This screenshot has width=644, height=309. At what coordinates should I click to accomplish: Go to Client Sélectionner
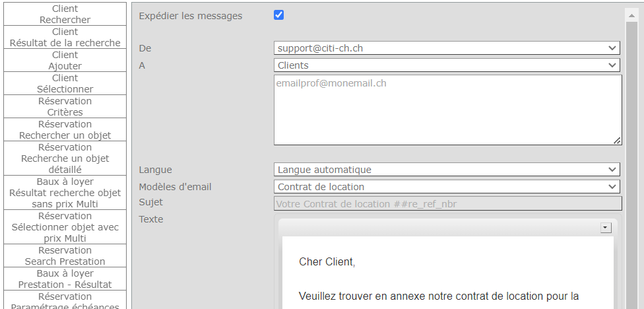(x=65, y=83)
